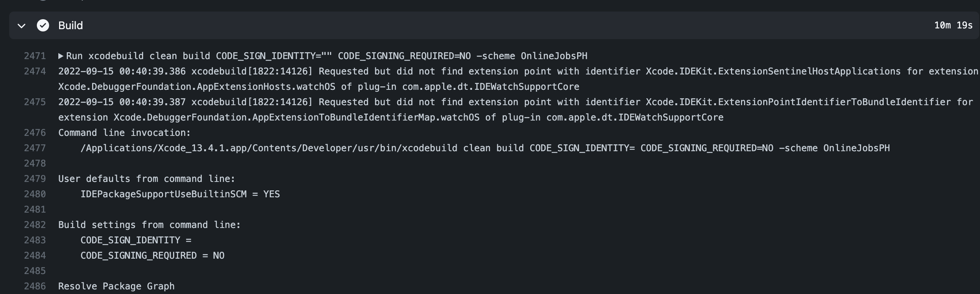Click the Build step title
Screen dimensions: 980x294
(x=71, y=25)
